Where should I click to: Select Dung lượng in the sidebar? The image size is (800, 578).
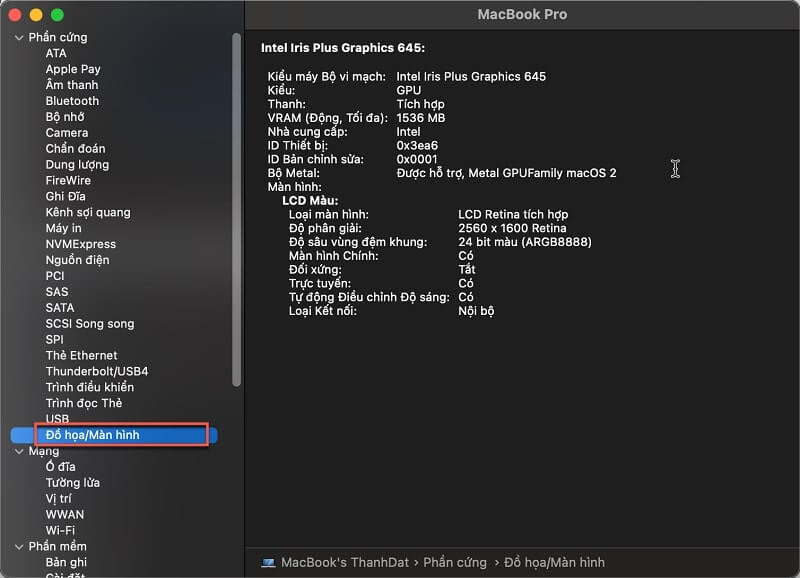[x=77, y=164]
